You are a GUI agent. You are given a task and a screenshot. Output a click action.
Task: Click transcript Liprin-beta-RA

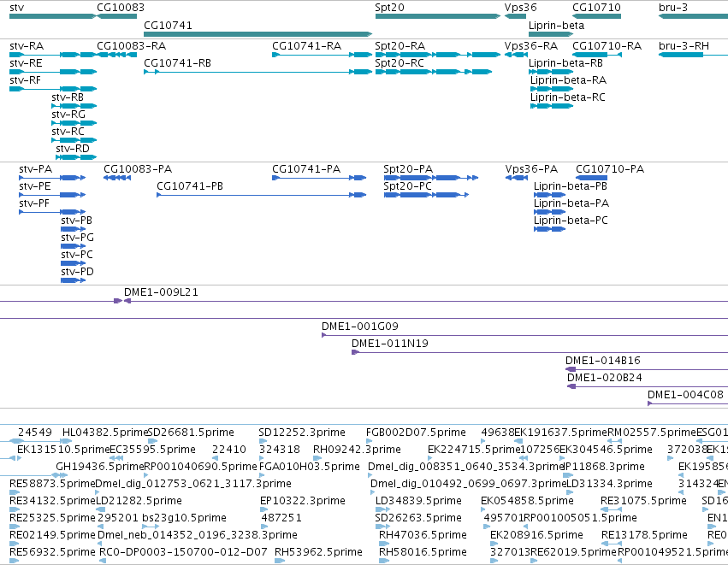pyautogui.click(x=552, y=89)
